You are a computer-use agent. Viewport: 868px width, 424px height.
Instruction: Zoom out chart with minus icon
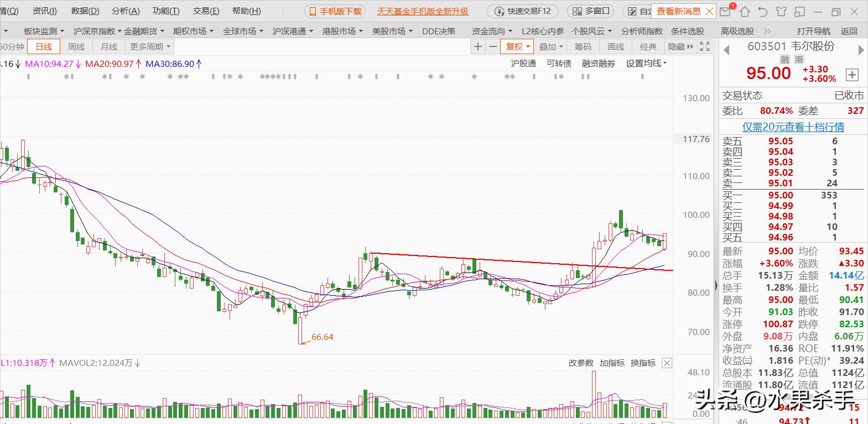pyautogui.click(x=492, y=47)
